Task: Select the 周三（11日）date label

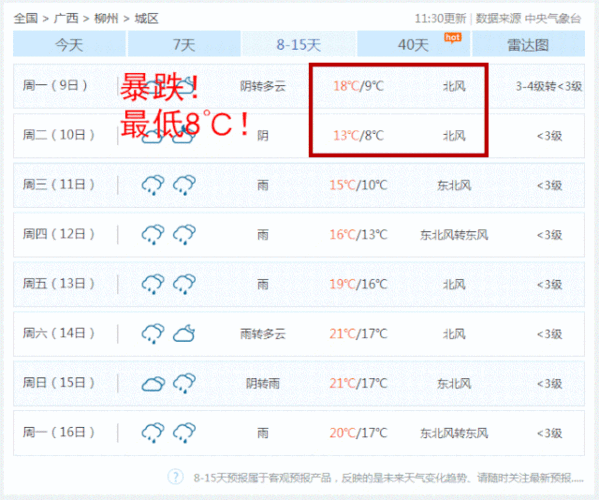Action: point(58,184)
